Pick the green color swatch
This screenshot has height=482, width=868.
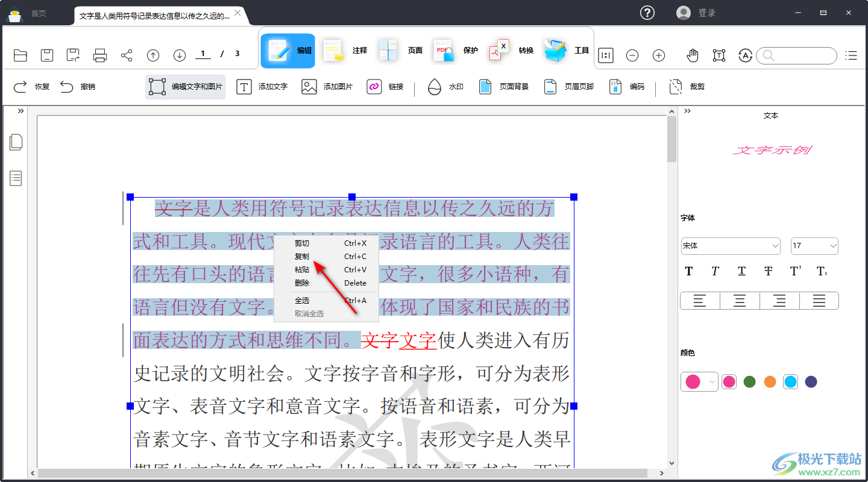coord(749,381)
